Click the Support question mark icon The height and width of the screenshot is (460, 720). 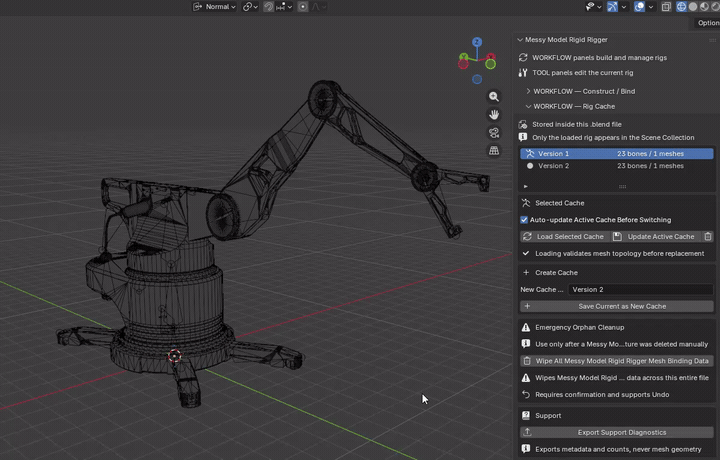click(x=526, y=415)
